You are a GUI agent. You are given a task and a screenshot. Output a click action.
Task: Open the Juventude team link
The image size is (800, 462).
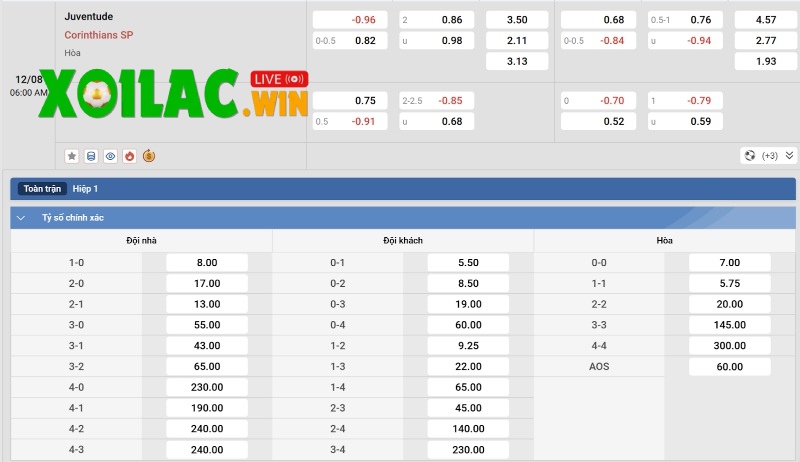click(x=88, y=17)
